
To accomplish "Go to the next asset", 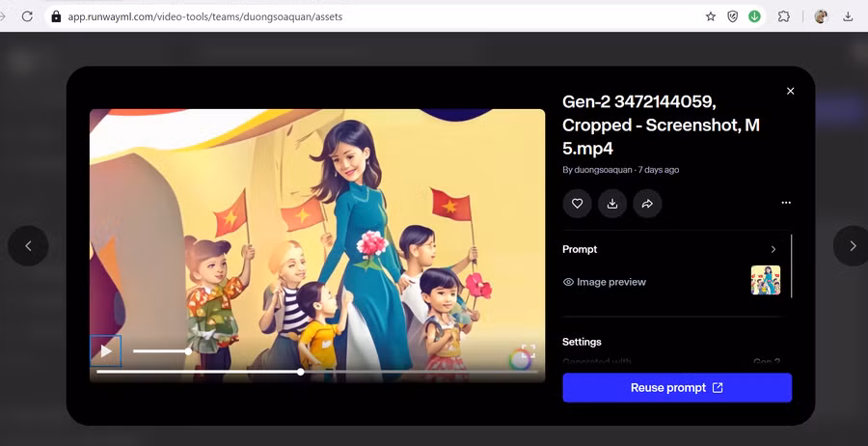I will pos(853,246).
